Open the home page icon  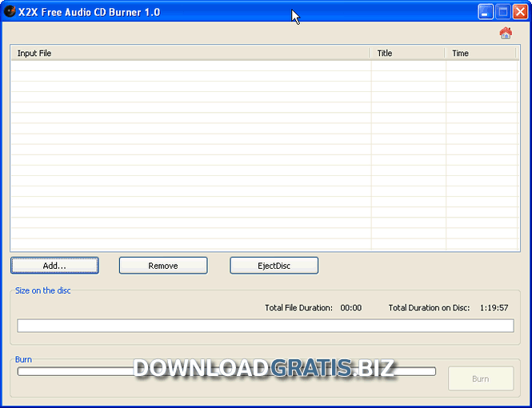pyautogui.click(x=506, y=34)
